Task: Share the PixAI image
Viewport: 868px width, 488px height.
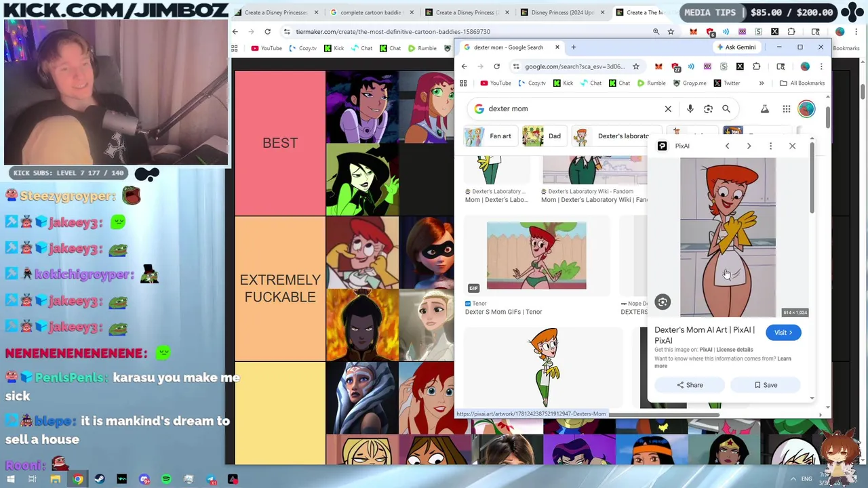Action: (690, 385)
